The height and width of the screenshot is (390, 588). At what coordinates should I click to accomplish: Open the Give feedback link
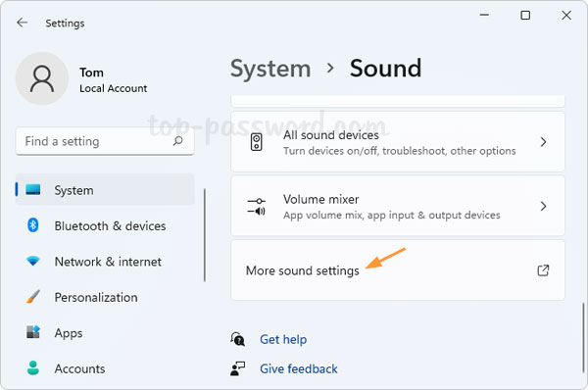299,369
